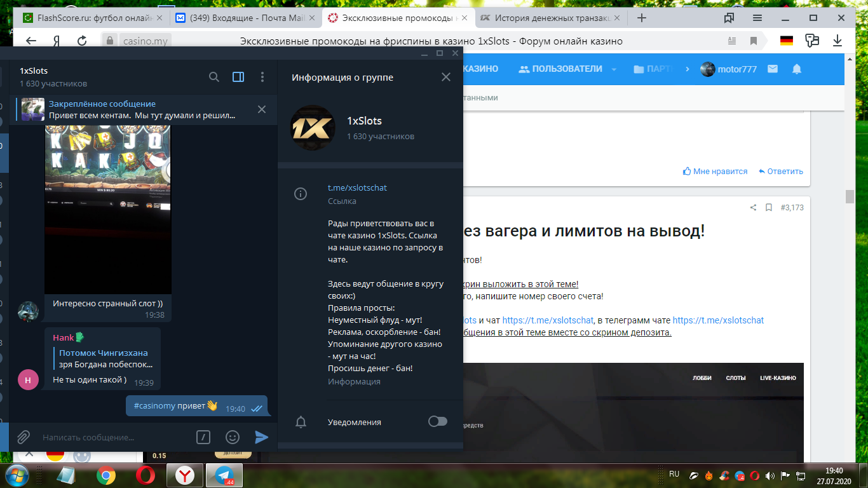Type in the Написать сообщение field
Screen dimensions: 868x488
pos(114,437)
